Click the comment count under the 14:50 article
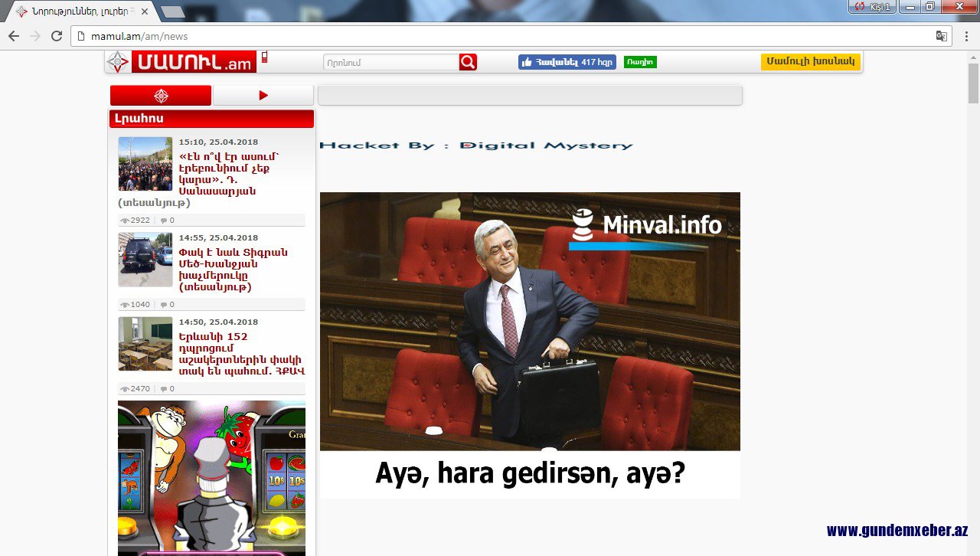 pyautogui.click(x=168, y=389)
